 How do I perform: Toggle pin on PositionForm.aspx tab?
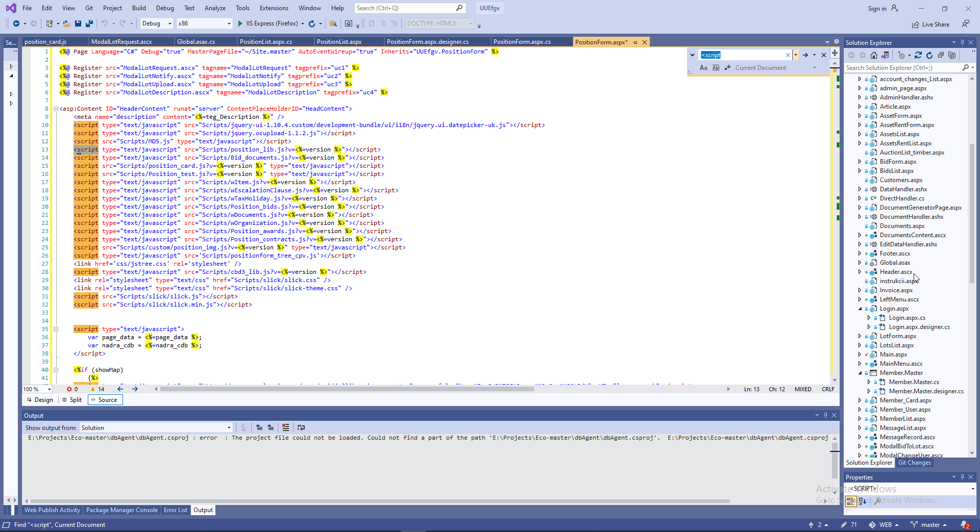pos(635,42)
